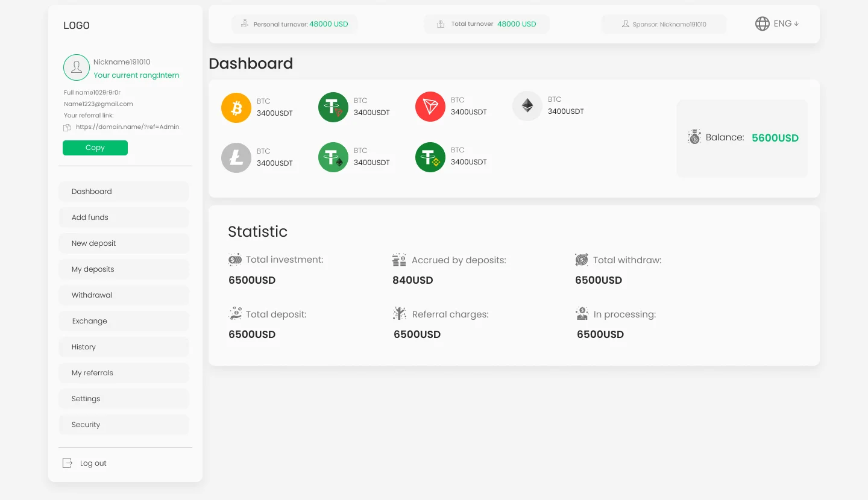Click the user avatar profile icon
The image size is (868, 500).
point(77,67)
